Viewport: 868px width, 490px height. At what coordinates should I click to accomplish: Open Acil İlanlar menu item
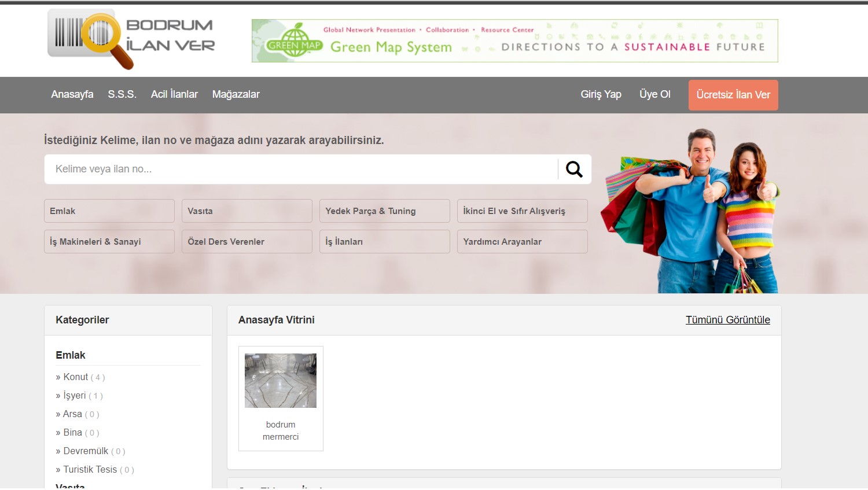(174, 94)
